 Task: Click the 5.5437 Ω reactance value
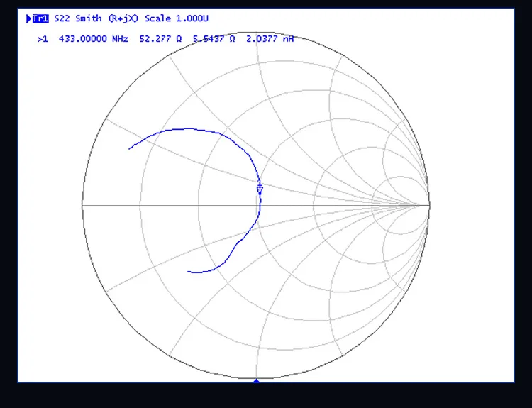[214, 39]
